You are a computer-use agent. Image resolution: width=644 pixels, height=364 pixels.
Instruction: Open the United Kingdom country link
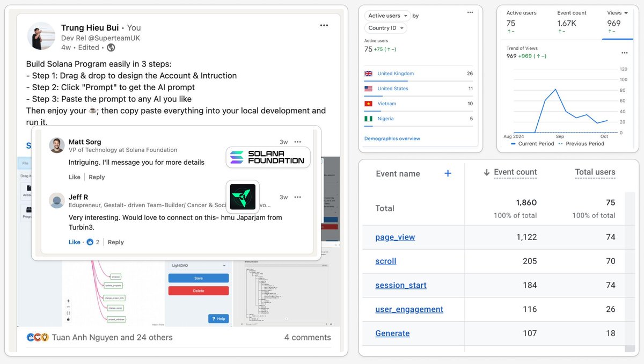[x=396, y=74]
